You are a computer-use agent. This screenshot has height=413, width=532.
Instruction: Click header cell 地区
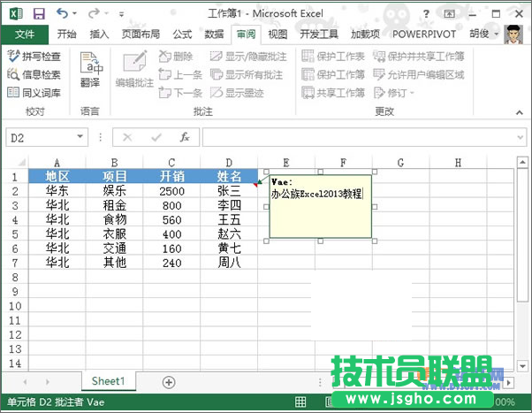(57, 177)
